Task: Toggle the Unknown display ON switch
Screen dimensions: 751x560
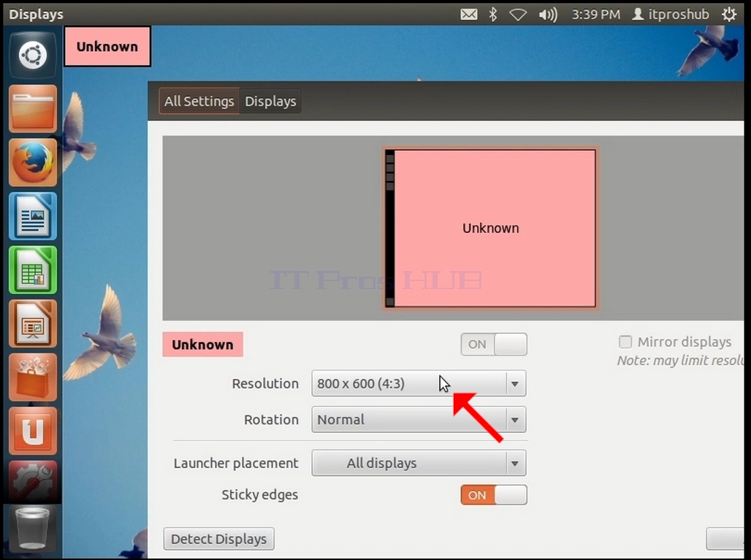Action: tap(494, 344)
